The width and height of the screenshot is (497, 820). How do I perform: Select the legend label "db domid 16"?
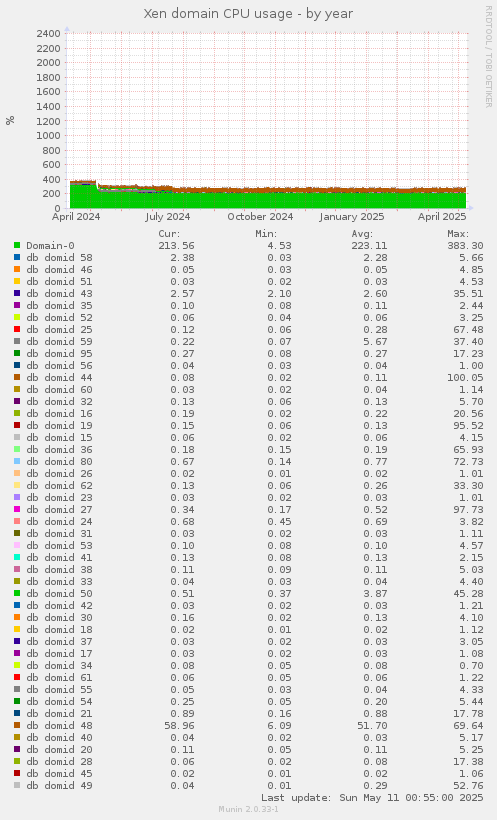(59, 414)
